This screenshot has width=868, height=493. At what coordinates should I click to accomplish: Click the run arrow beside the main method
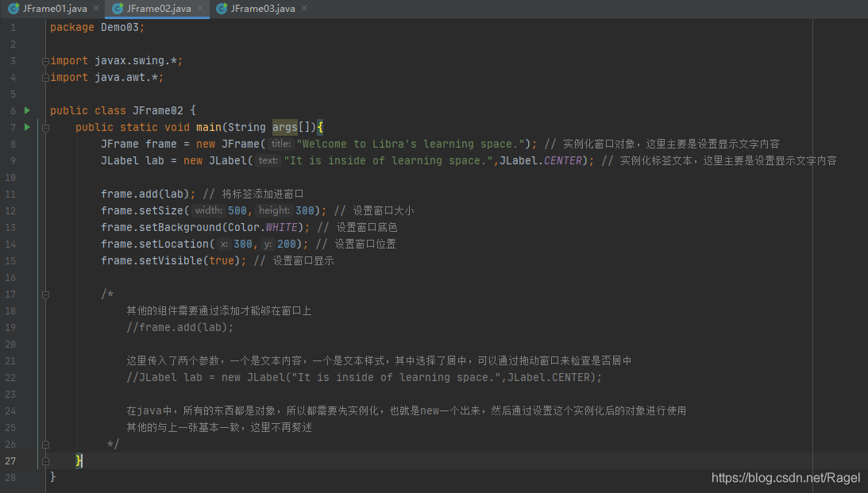pos(27,126)
